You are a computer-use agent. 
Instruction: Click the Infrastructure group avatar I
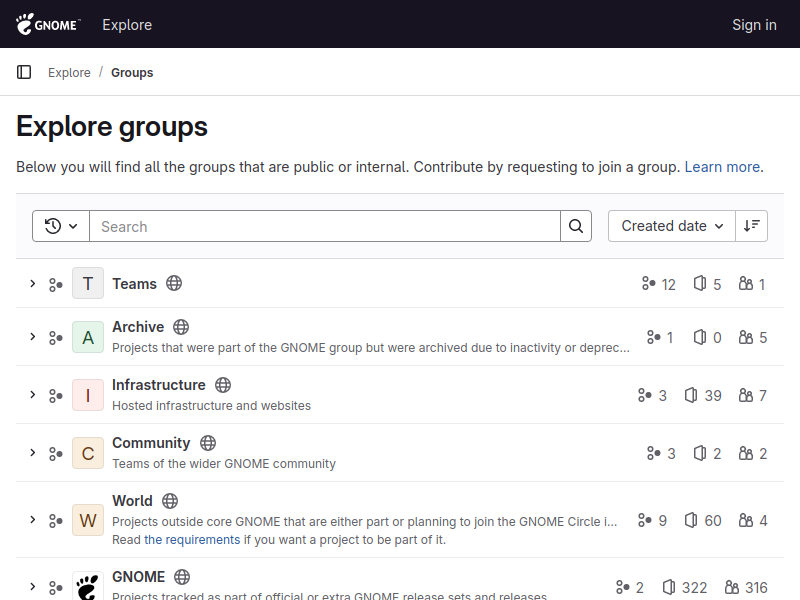(x=88, y=395)
